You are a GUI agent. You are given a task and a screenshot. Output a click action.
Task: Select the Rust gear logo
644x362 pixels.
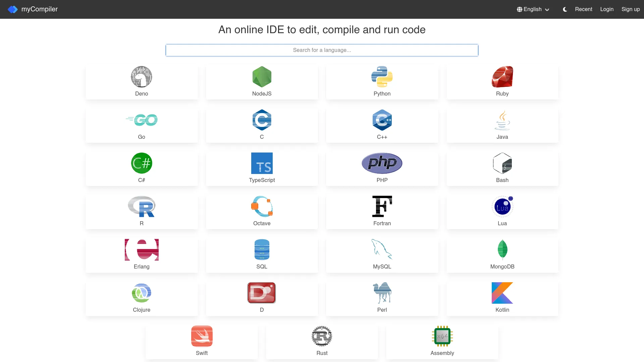tap(322, 336)
